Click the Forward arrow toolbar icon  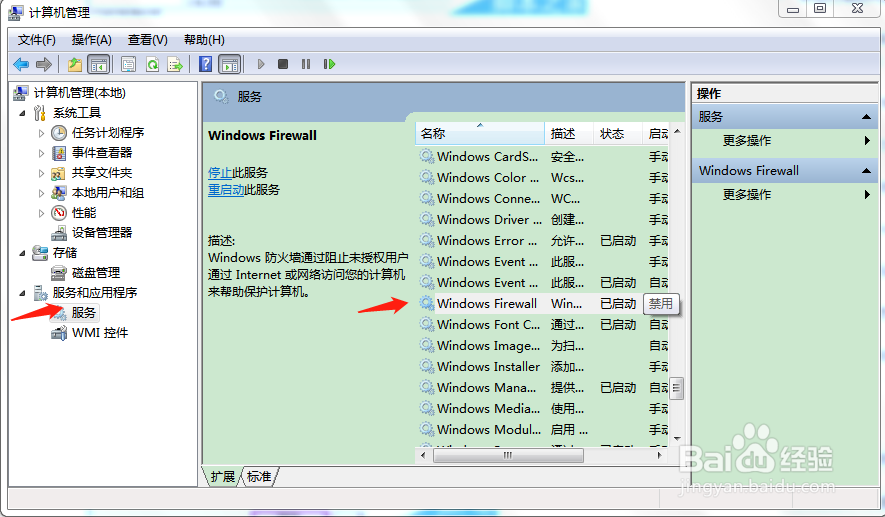click(43, 64)
